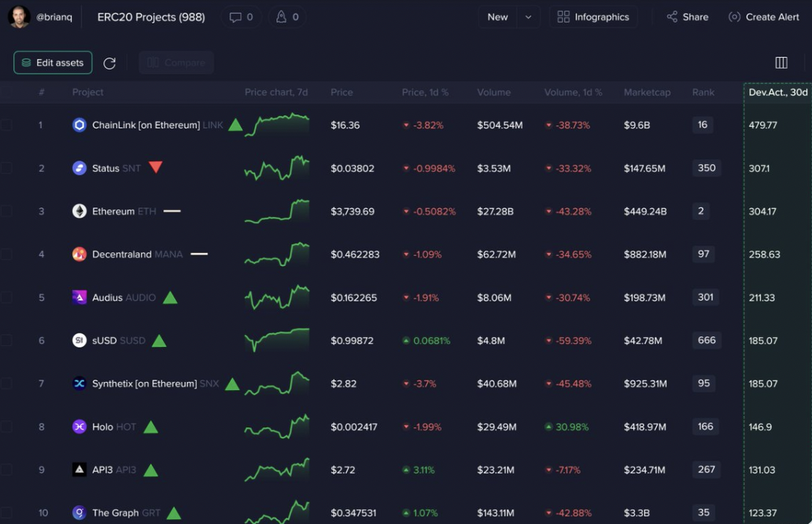Click the sUSD logo icon
Screen dimensions: 812x524
click(x=79, y=340)
